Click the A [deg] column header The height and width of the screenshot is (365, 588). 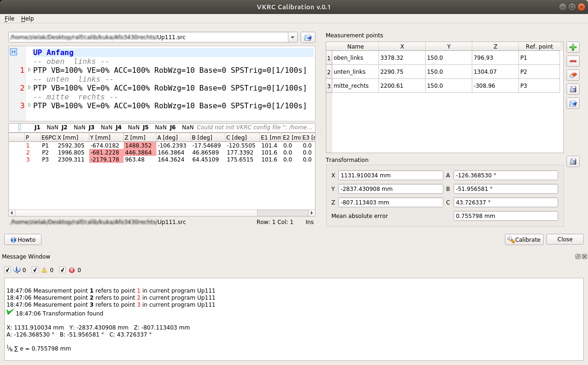click(173, 137)
